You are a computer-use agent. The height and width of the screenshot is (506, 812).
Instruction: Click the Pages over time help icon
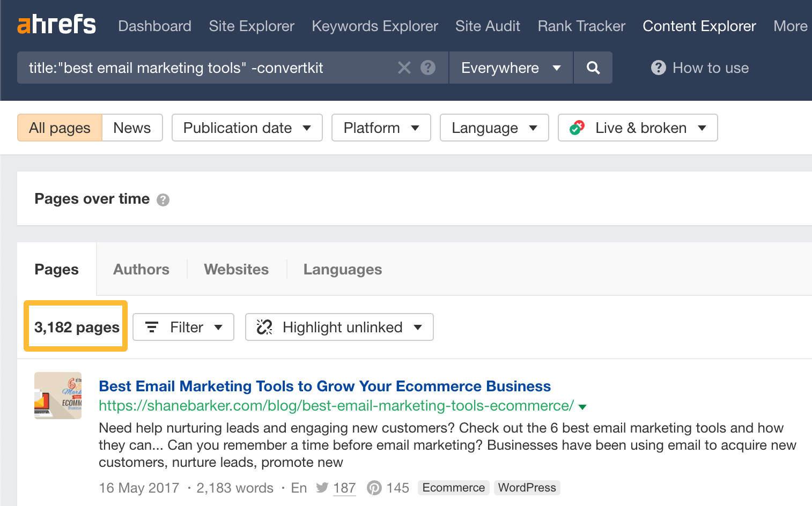pyautogui.click(x=164, y=199)
